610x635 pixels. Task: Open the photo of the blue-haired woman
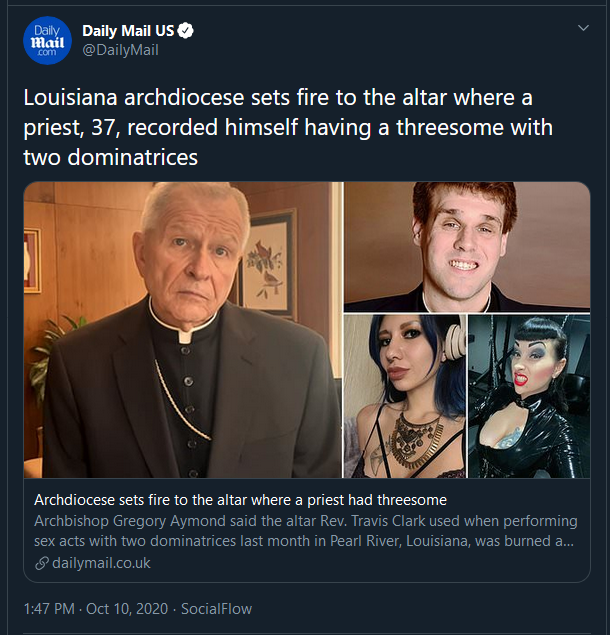404,396
